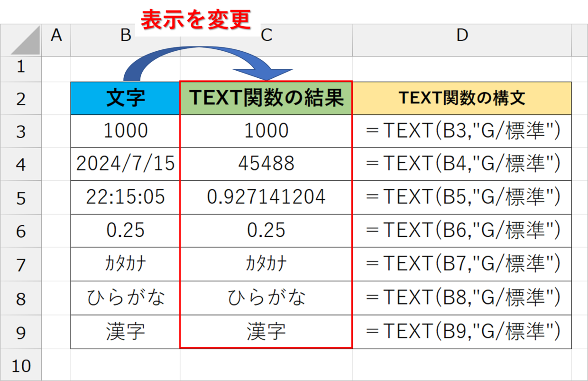Click formula cell =TEXT(B6,"G/標準")
Viewport: 588px width, 381px height.
click(x=462, y=231)
